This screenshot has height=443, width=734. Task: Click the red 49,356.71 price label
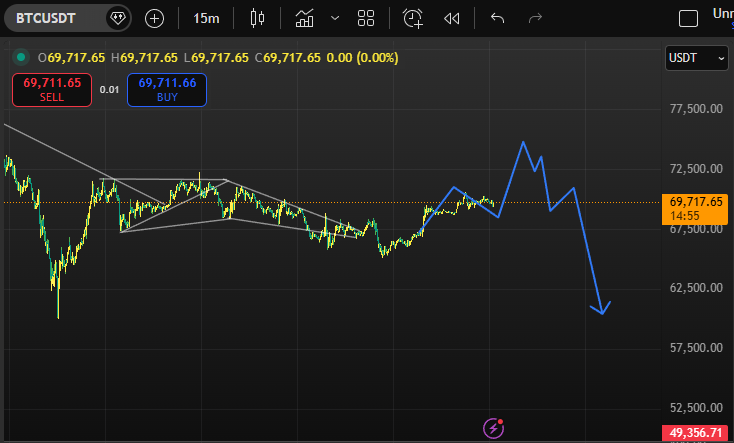[x=695, y=433]
